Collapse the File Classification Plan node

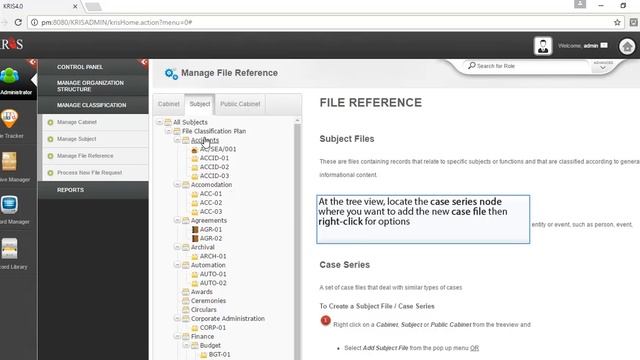click(169, 131)
